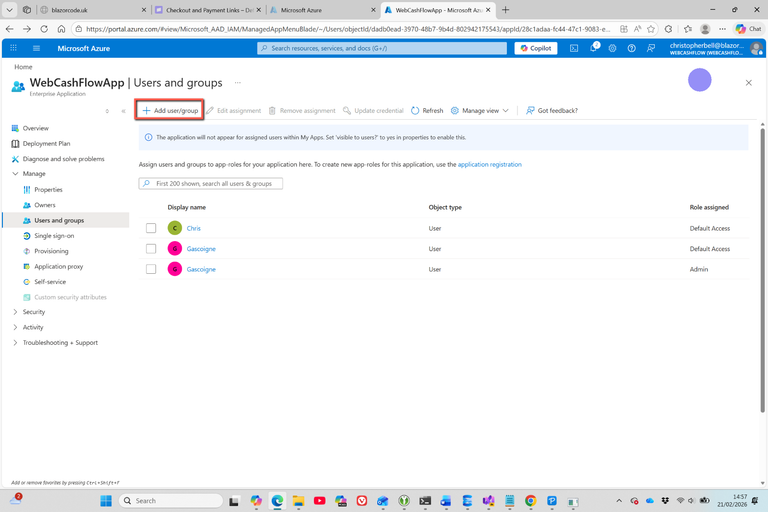This screenshot has height=512, width=768.
Task: Click the Refresh toolbar icon
Action: tap(427, 111)
